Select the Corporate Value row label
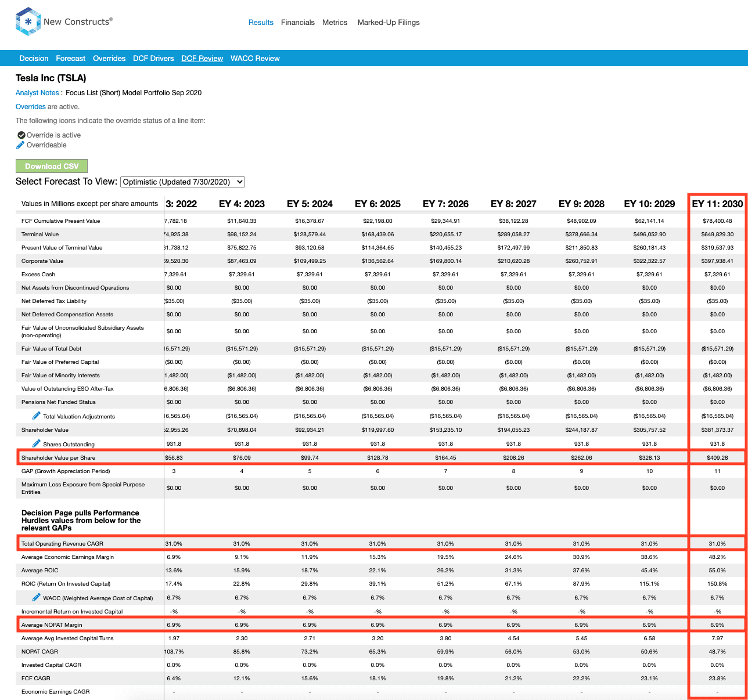The height and width of the screenshot is (700, 748). (x=42, y=261)
